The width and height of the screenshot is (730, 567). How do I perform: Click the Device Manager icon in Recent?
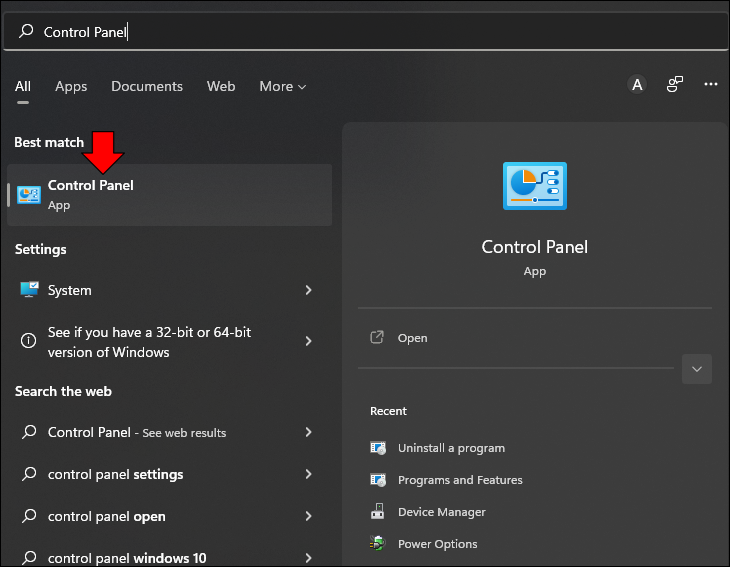pos(377,512)
